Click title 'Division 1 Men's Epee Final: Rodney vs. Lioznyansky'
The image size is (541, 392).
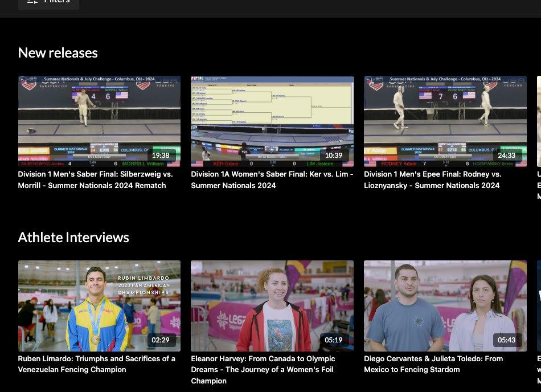433,180
